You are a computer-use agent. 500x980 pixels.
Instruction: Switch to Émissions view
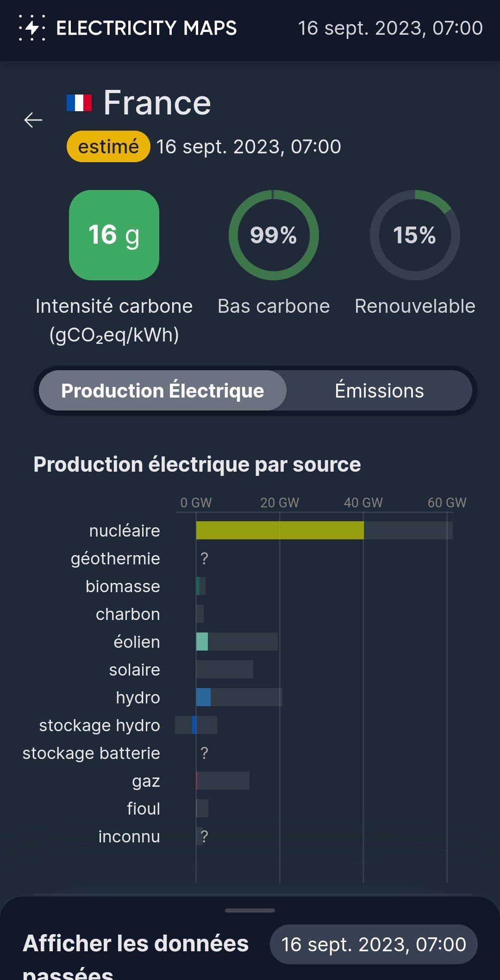[379, 390]
